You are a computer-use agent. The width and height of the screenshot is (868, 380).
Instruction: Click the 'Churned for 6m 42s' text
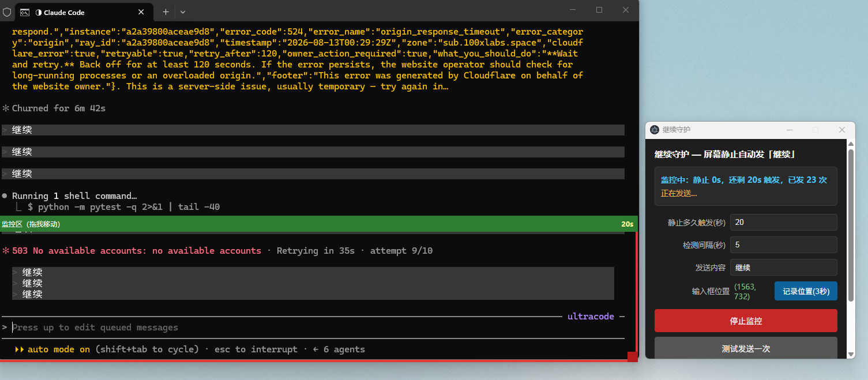pyautogui.click(x=59, y=108)
